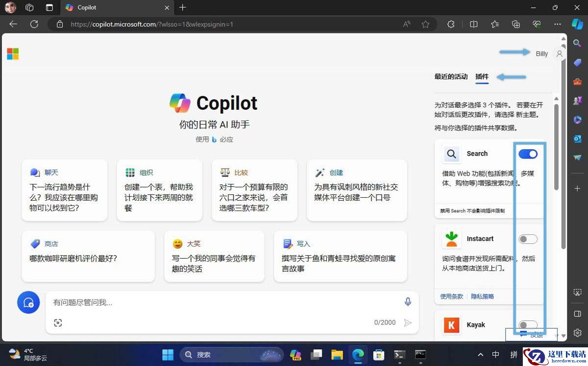
Task: Open the Outlook icon in the Edge sidebar
Action: pyautogui.click(x=577, y=138)
